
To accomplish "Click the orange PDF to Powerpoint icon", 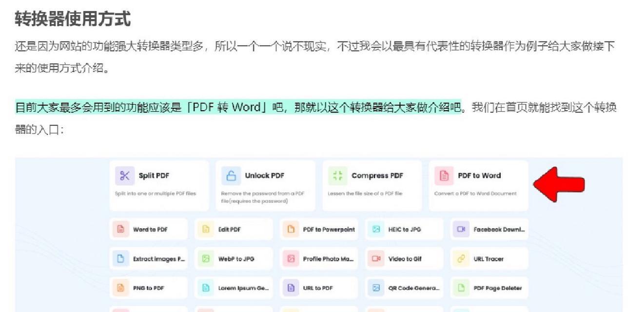I will [x=291, y=229].
